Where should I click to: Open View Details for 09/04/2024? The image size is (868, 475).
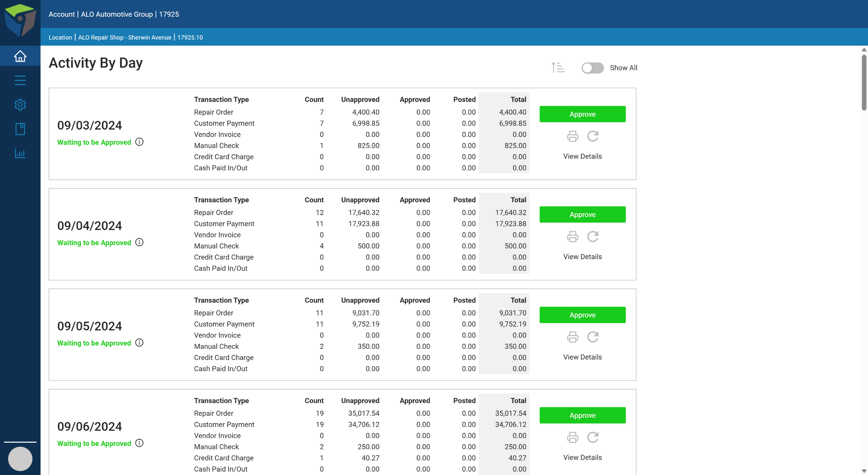(x=582, y=257)
